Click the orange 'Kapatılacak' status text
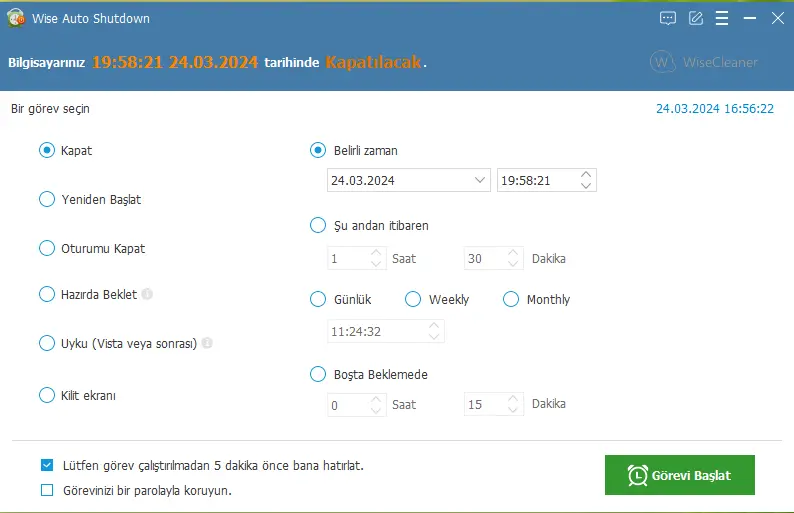 coord(373,62)
